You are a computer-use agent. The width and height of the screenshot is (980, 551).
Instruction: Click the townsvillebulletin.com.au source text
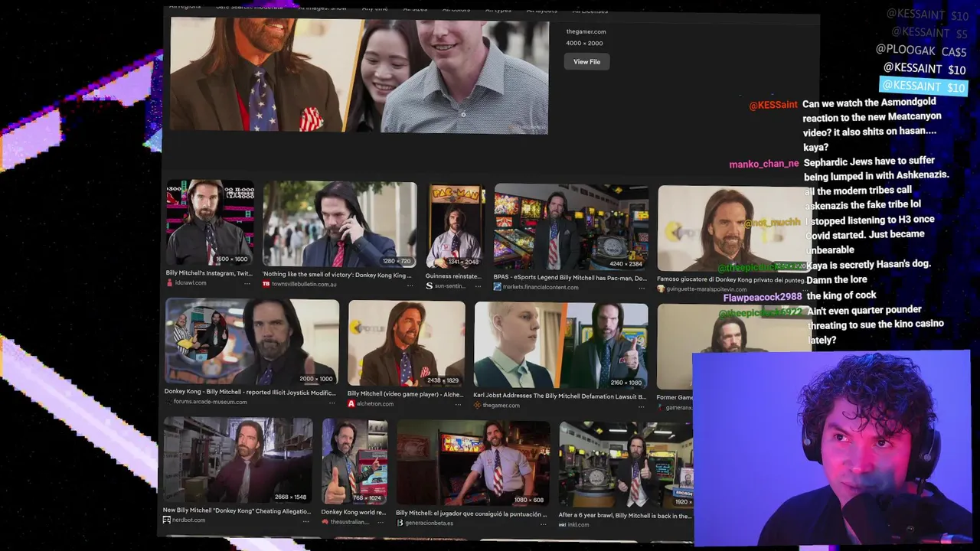pos(304,284)
